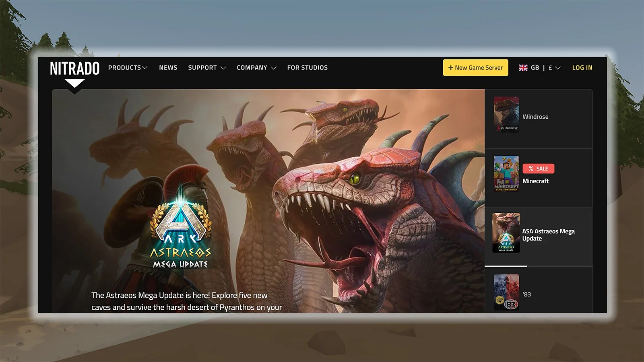
Task: Select the Windrose game thumbnail
Action: (506, 114)
